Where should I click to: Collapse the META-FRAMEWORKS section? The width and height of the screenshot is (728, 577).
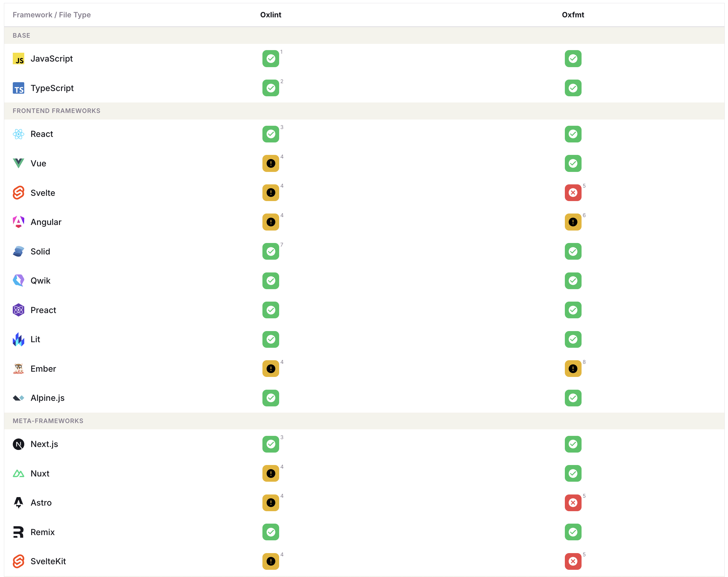(x=48, y=421)
